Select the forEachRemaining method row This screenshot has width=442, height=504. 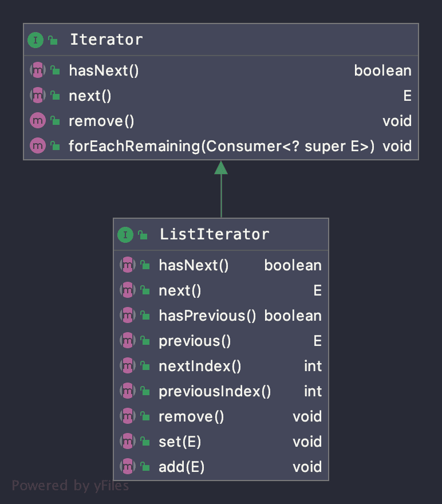tap(221, 146)
